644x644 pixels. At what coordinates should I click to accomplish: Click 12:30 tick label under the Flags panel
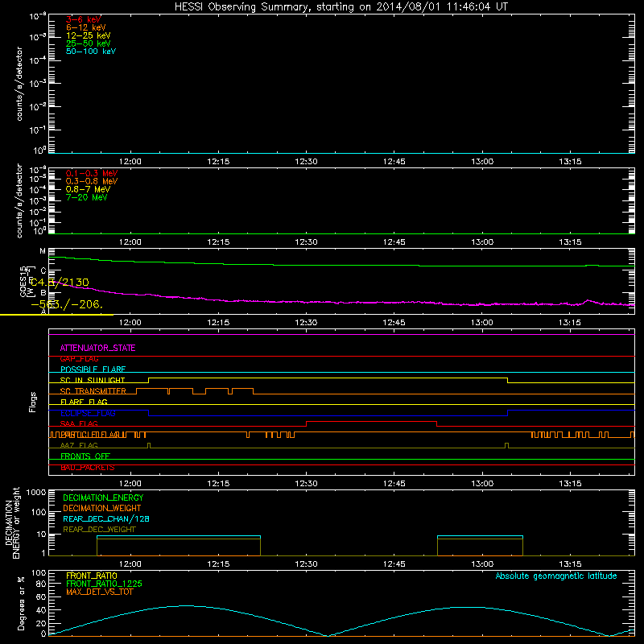click(x=306, y=484)
